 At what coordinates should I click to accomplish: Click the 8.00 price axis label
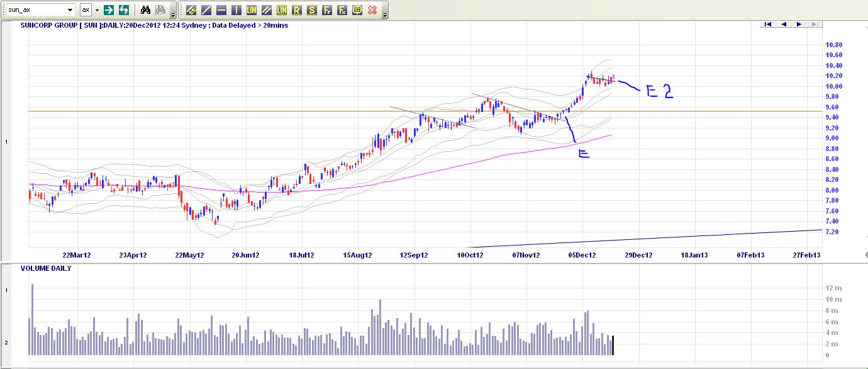coord(833,190)
